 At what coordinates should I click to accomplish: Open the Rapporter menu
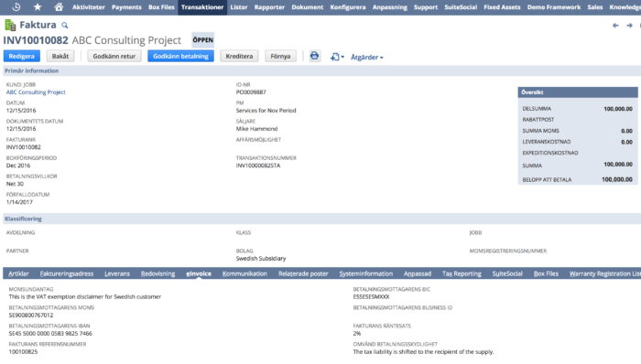[269, 7]
